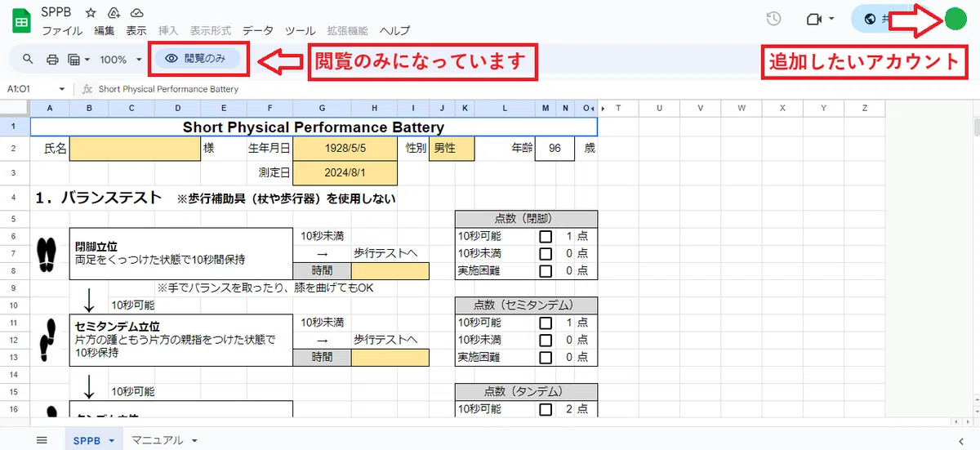
Task: Click the SPPB document title
Action: pyautogui.click(x=57, y=14)
